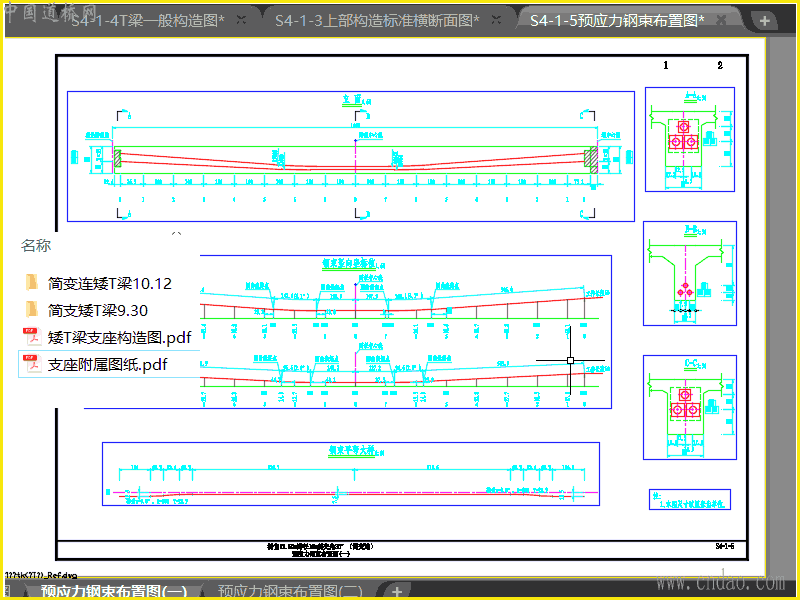This screenshot has width=800, height=600.
Task: Open folder 简变连矮T梁10.12
Action: click(110, 283)
